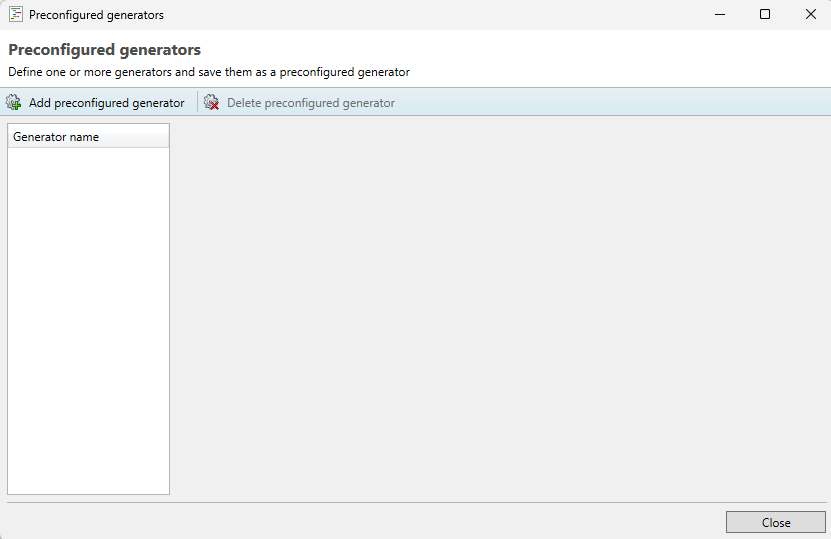Close the dialog with the title bar X

[x=810, y=15]
